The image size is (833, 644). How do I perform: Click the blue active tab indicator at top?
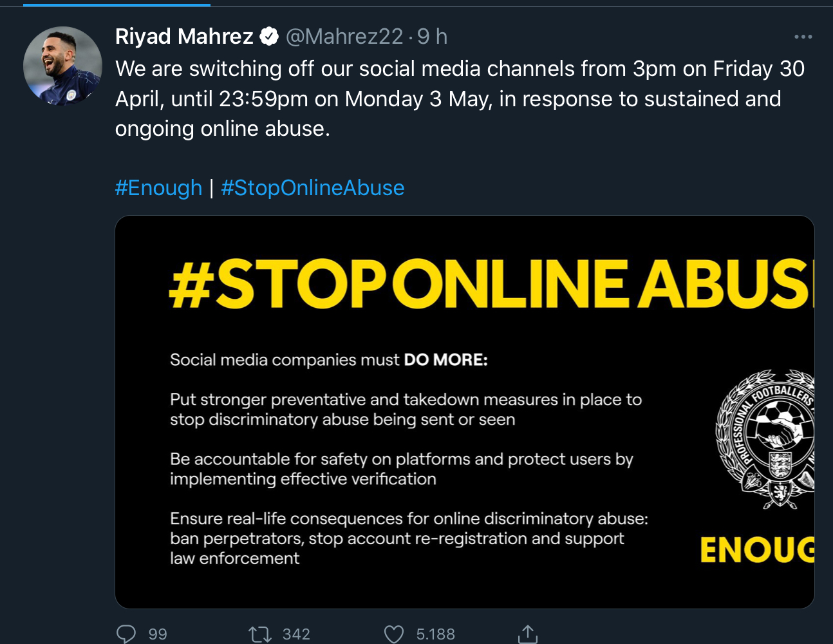pyautogui.click(x=117, y=5)
